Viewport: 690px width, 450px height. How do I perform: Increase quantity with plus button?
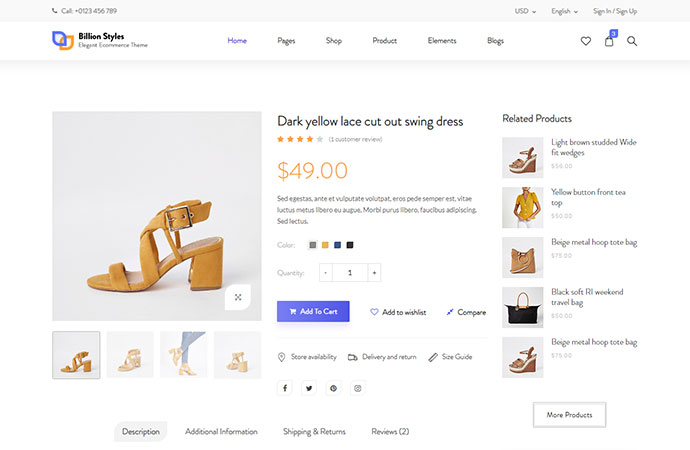click(x=374, y=272)
